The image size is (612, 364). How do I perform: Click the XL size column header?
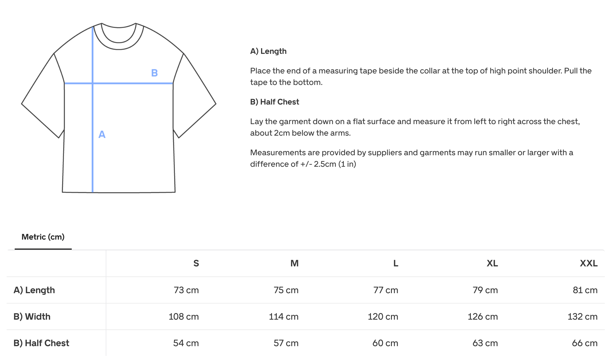pyautogui.click(x=492, y=263)
